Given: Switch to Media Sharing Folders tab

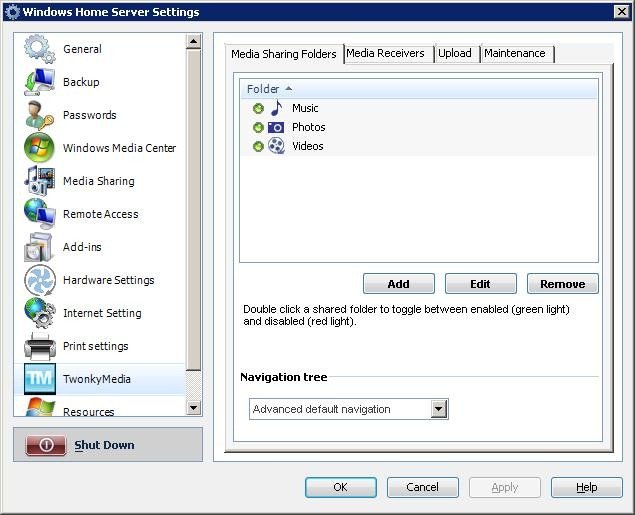Looking at the screenshot, I should [x=284, y=54].
